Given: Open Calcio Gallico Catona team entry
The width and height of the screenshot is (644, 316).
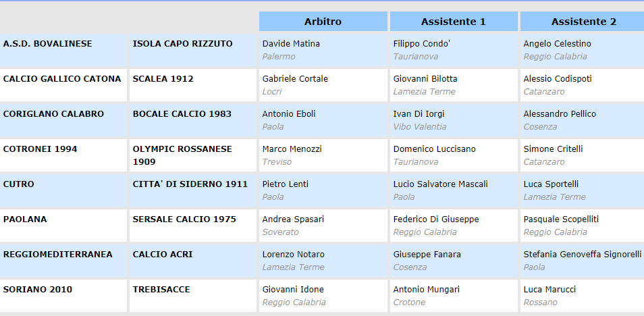Looking at the screenshot, I should point(62,79).
